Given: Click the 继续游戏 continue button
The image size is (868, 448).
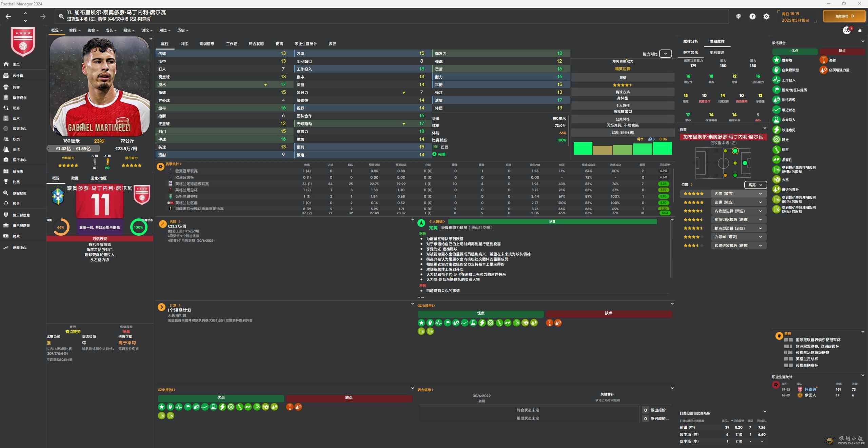Looking at the screenshot, I should pos(844,16).
